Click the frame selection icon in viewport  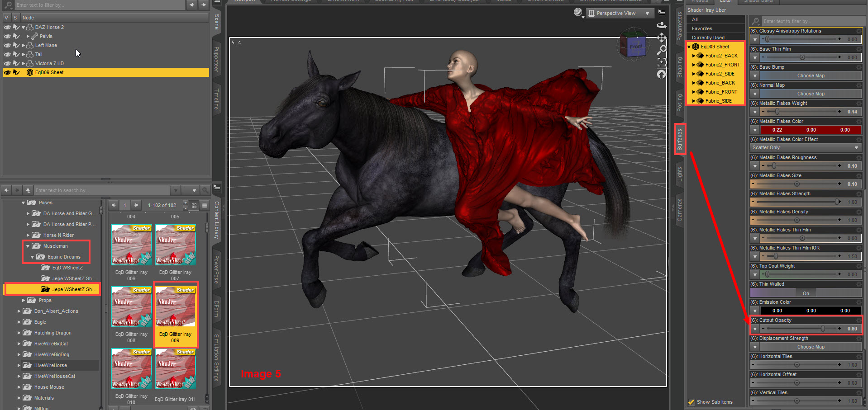click(662, 62)
